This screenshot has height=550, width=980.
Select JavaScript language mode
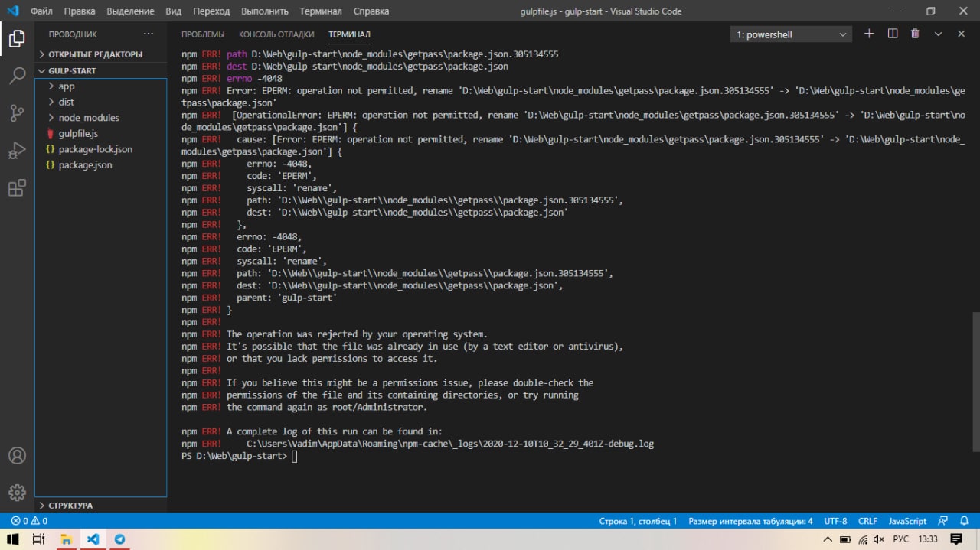click(x=907, y=521)
